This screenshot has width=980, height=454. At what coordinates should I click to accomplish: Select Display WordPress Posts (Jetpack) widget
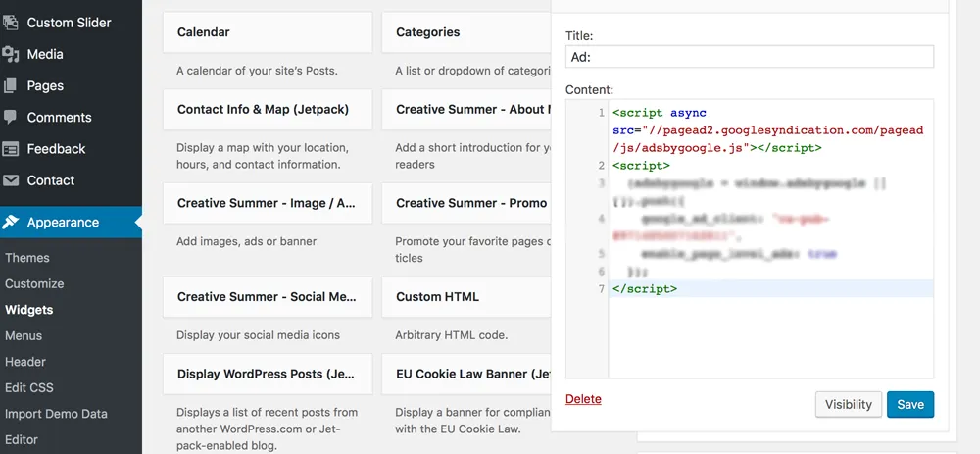(268, 374)
